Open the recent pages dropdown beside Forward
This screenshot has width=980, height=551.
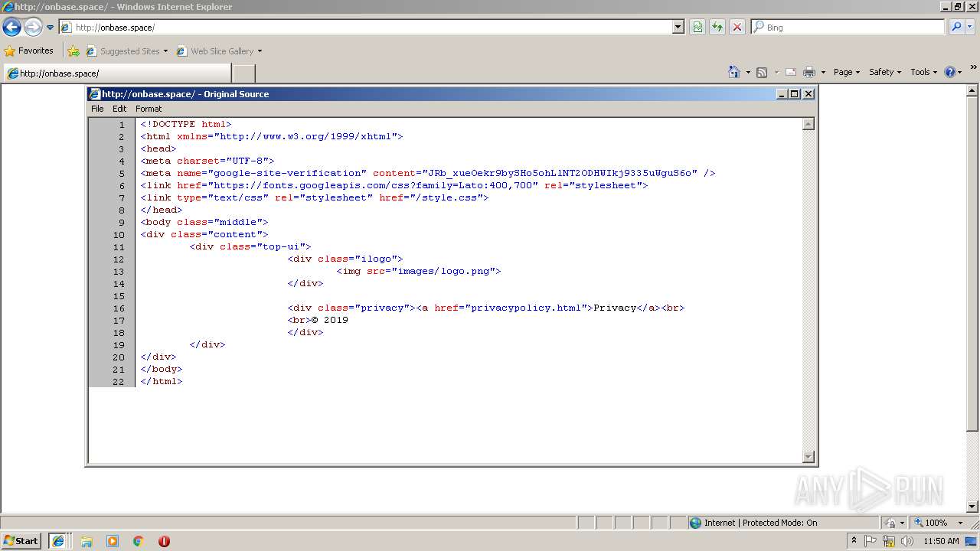pos(50,28)
